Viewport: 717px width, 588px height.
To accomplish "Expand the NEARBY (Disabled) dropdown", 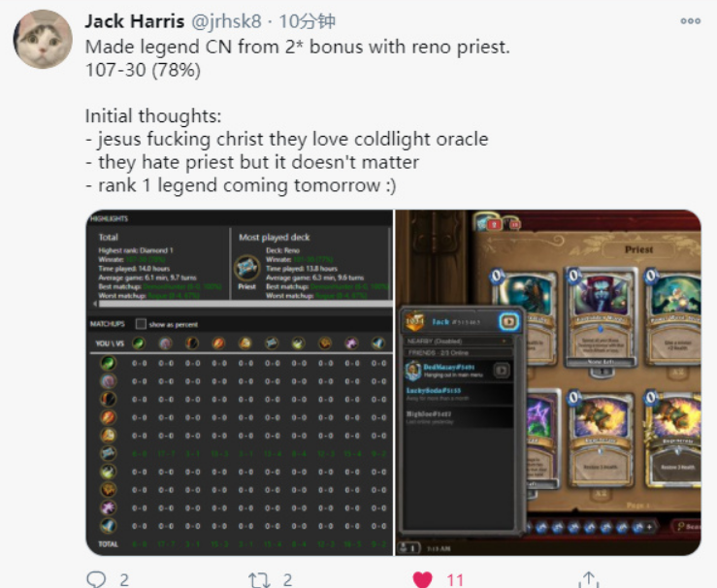I will [x=457, y=342].
